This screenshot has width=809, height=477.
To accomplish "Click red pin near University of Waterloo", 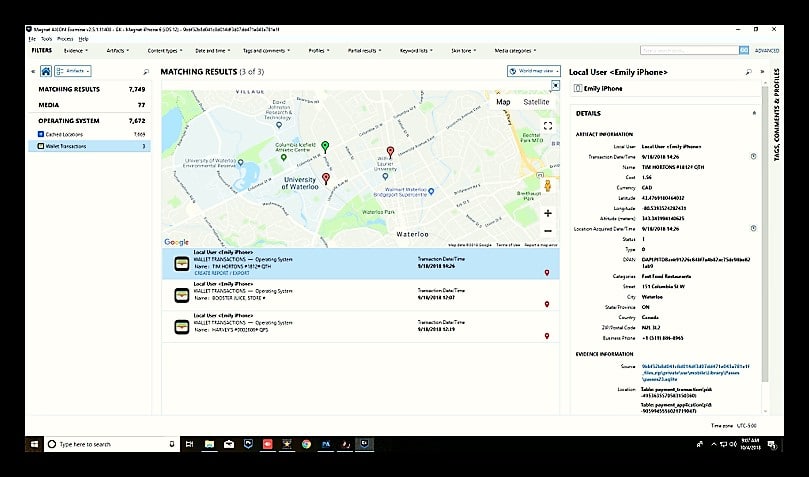I will (x=326, y=178).
